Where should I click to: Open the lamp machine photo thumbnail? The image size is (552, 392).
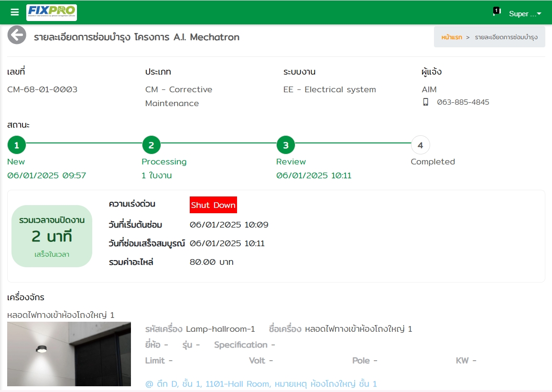pyautogui.click(x=69, y=354)
